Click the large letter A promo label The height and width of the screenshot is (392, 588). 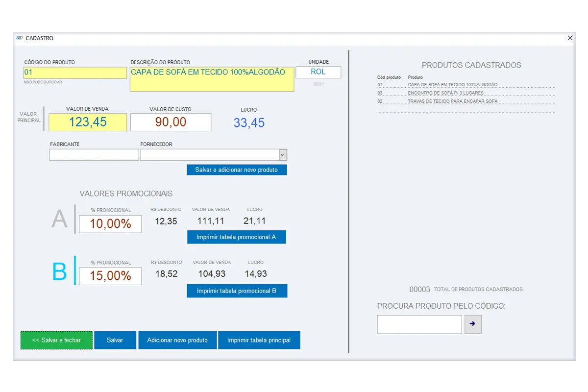click(x=59, y=219)
